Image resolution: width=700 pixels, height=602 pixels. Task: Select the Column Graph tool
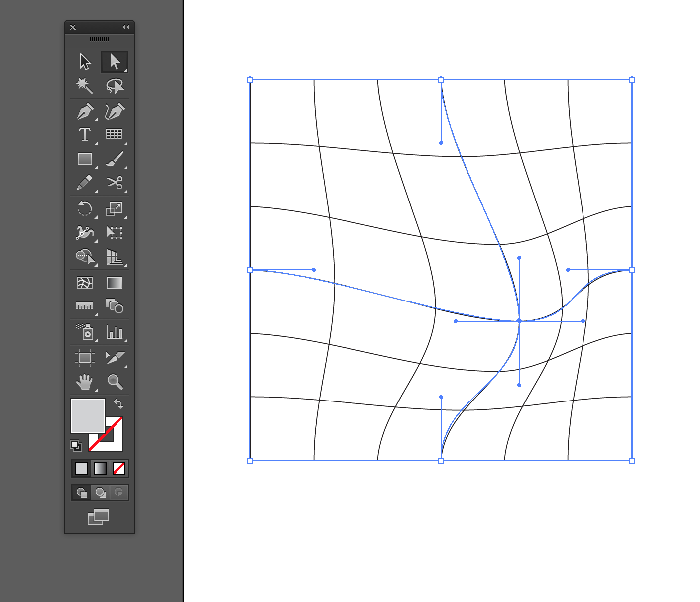click(115, 332)
